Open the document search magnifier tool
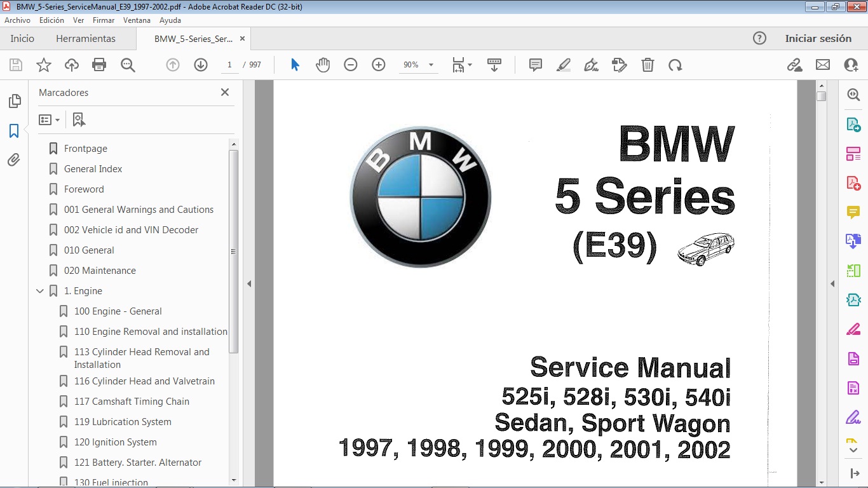The width and height of the screenshot is (868, 488). pyautogui.click(x=128, y=64)
